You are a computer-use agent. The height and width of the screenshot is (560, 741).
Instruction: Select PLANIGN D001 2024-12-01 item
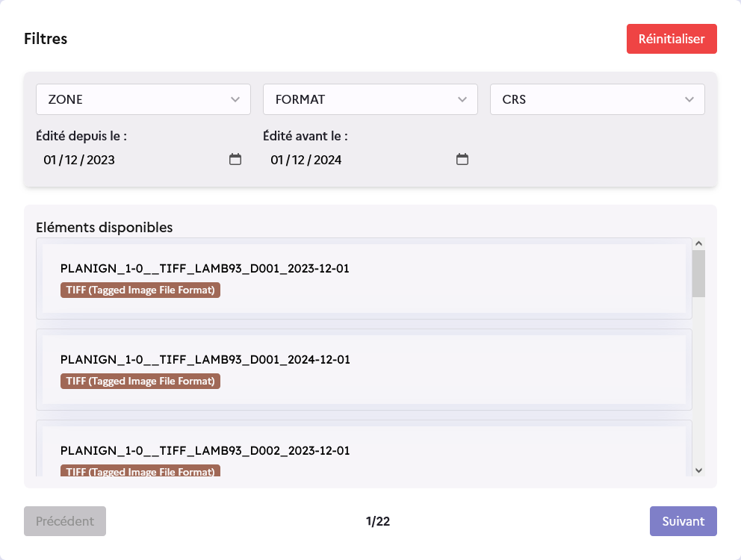click(x=205, y=360)
